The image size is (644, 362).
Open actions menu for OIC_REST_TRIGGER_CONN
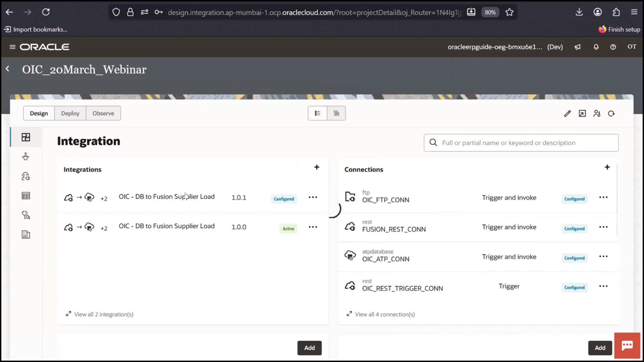[603, 286]
